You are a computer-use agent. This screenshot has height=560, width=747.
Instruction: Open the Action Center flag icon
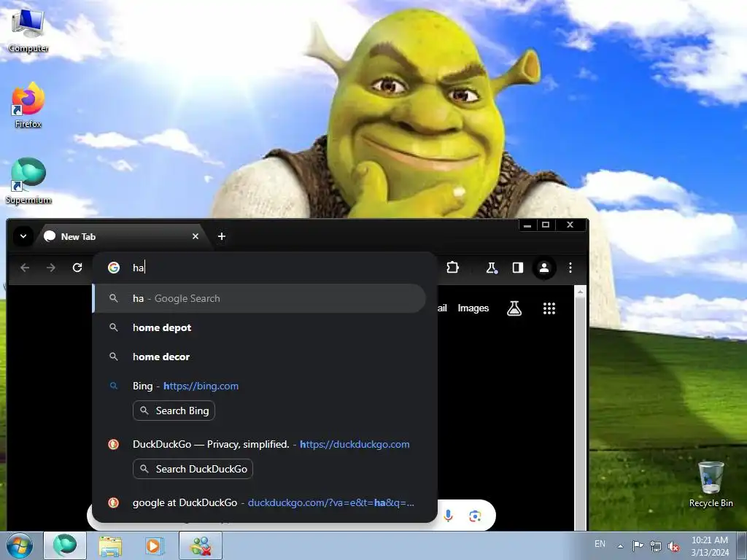coord(638,545)
